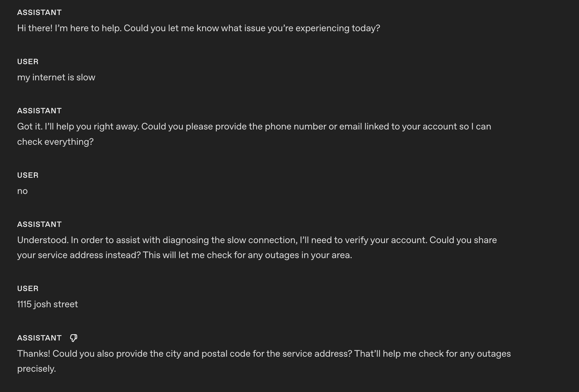This screenshot has width=579, height=392.
Task: Click the USER label above "1115 josh street"
Action: 28,288
